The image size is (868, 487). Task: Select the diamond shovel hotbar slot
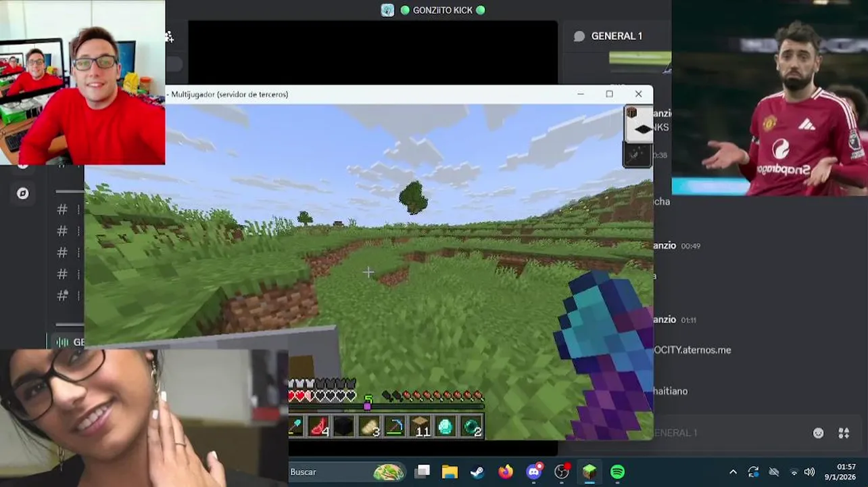click(296, 426)
